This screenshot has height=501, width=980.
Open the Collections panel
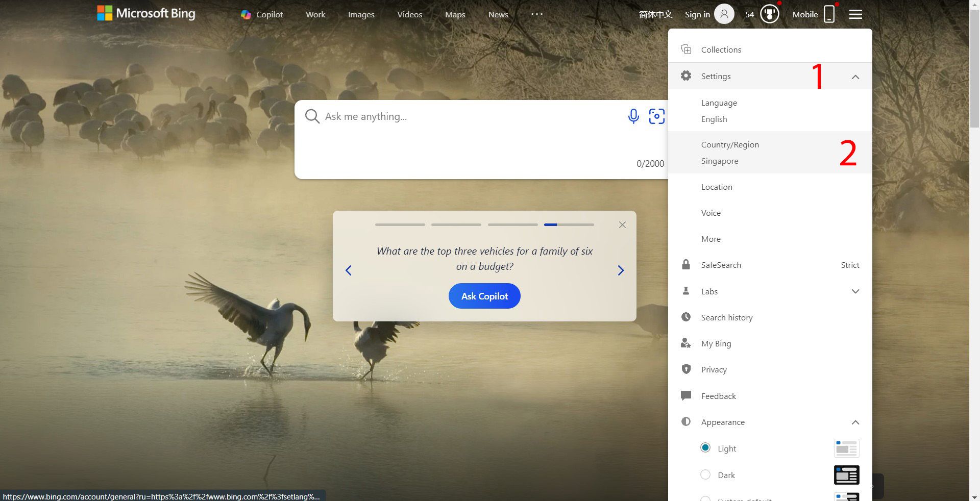pos(721,49)
